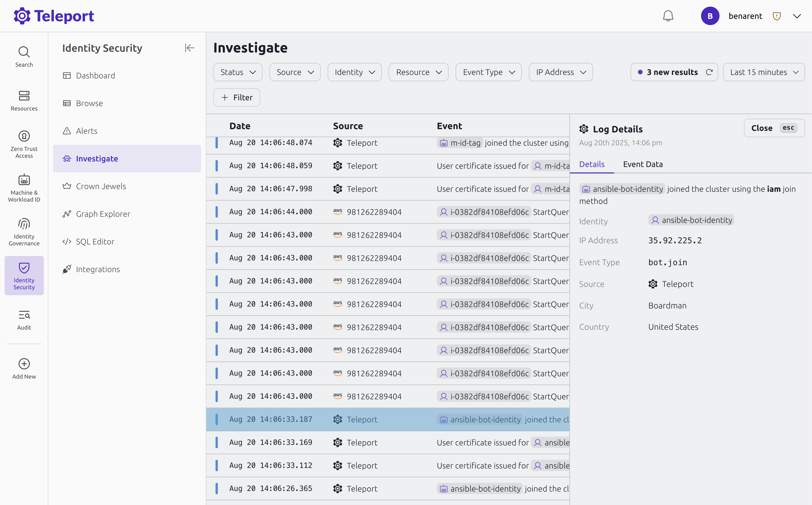The image size is (812, 505).
Task: Open Identity Governance section
Action: point(24,231)
